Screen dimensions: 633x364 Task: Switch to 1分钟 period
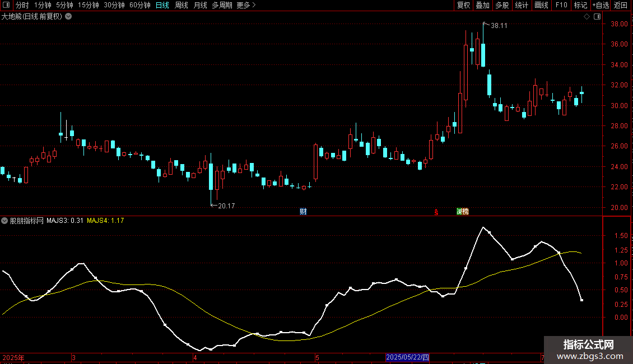click(x=43, y=5)
